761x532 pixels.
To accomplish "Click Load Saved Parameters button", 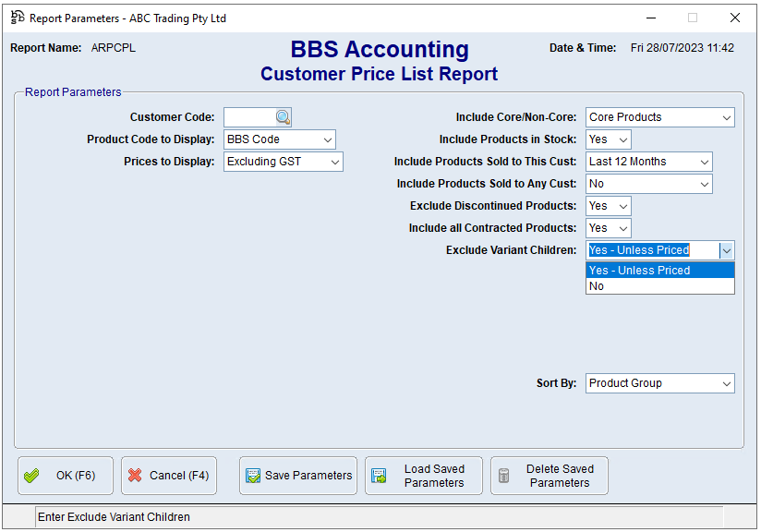I will (423, 476).
